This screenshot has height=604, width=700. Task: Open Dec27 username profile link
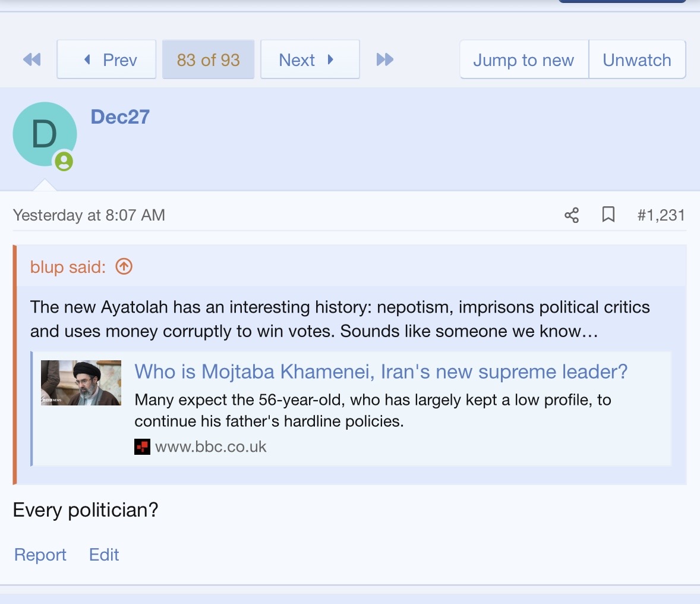(120, 117)
